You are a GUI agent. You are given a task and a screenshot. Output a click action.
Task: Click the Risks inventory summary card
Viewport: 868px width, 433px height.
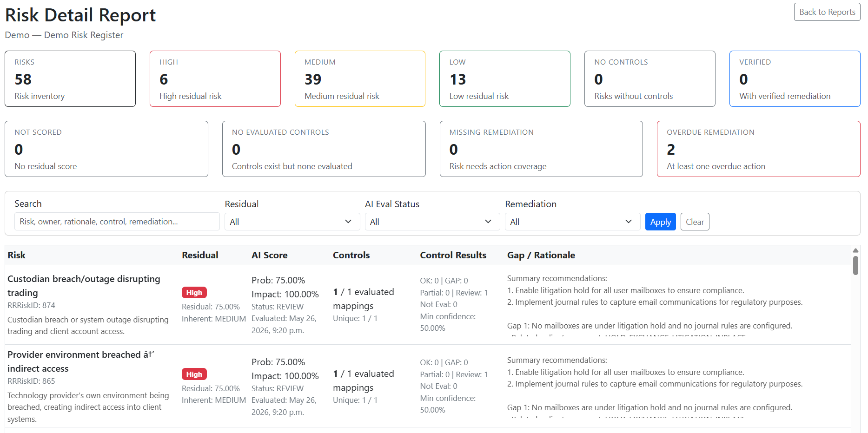pos(70,79)
